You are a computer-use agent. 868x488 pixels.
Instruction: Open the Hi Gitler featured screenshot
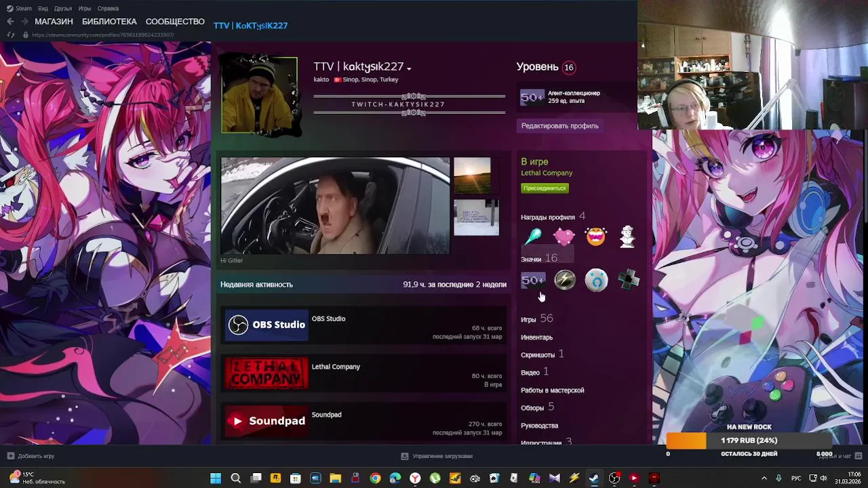point(335,206)
